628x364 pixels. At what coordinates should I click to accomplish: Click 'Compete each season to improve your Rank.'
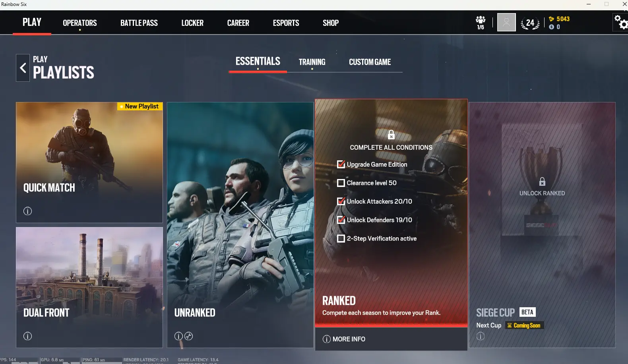(382, 313)
